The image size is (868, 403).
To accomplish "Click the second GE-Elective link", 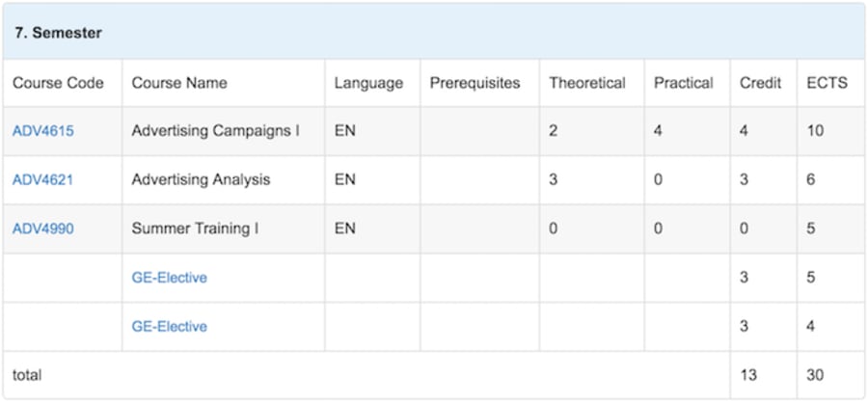I will pyautogui.click(x=170, y=326).
